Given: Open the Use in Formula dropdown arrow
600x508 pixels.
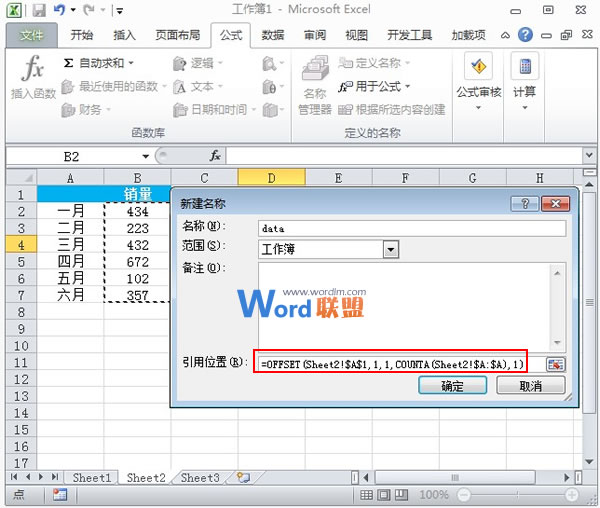Looking at the screenshot, I should coord(407,86).
